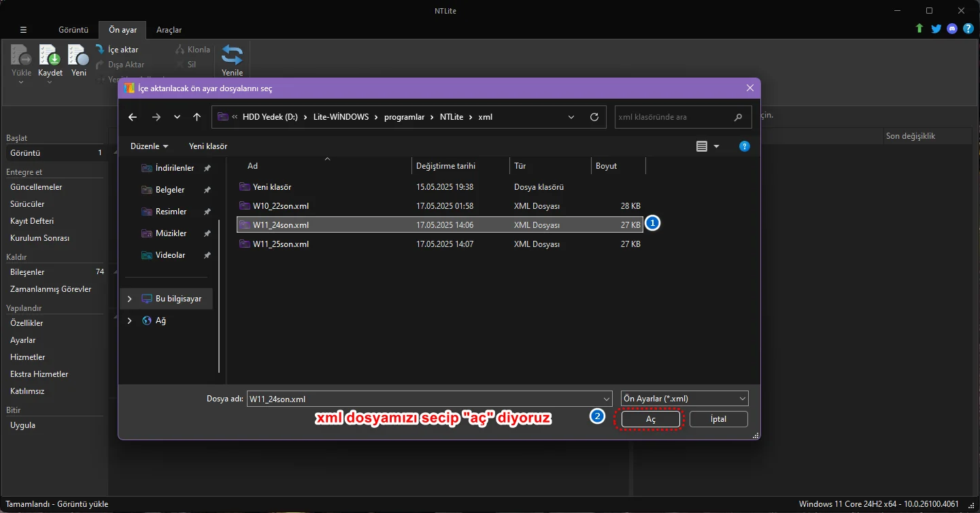Open the NTLite hamburger menu
The width and height of the screenshot is (980, 513).
click(x=23, y=30)
